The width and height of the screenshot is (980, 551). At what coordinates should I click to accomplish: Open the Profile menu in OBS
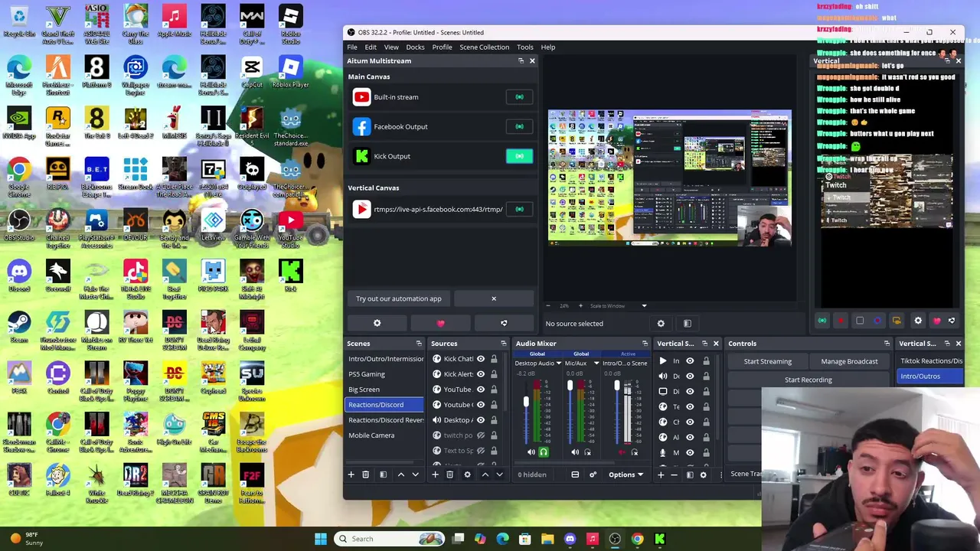pyautogui.click(x=442, y=47)
